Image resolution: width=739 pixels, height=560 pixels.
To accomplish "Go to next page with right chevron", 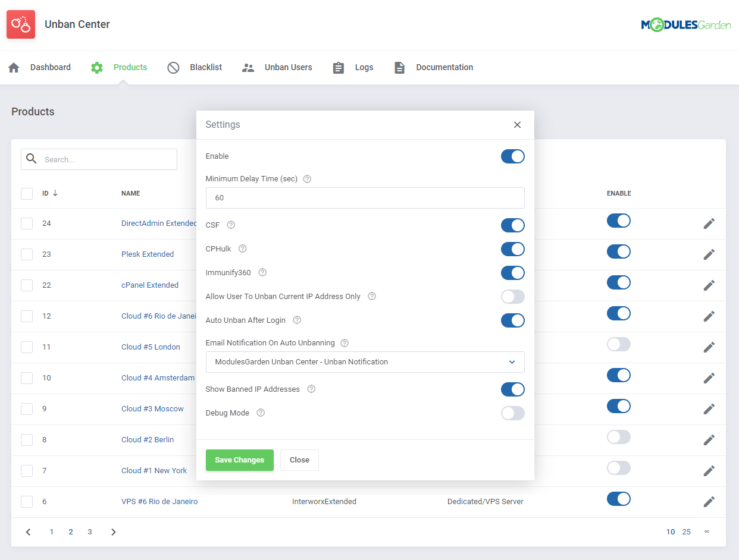I will (x=114, y=532).
